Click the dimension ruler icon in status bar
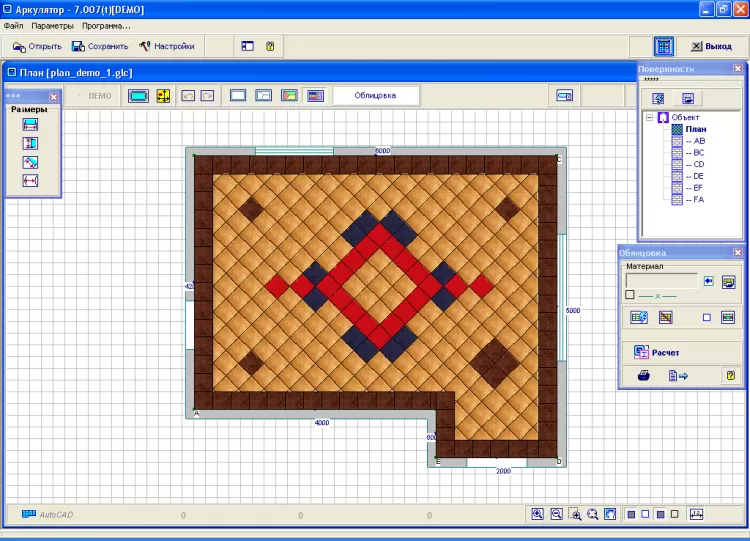This screenshot has width=750, height=541. 696,514
